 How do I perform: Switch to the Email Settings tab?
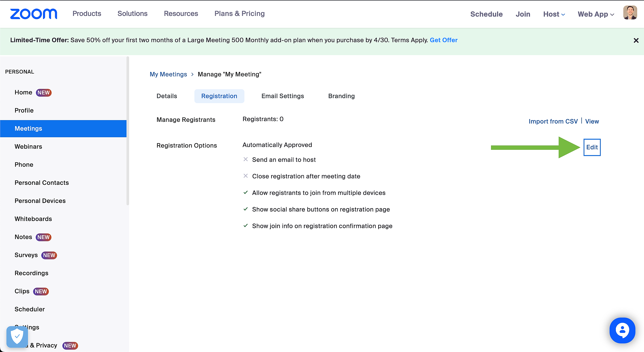(283, 96)
